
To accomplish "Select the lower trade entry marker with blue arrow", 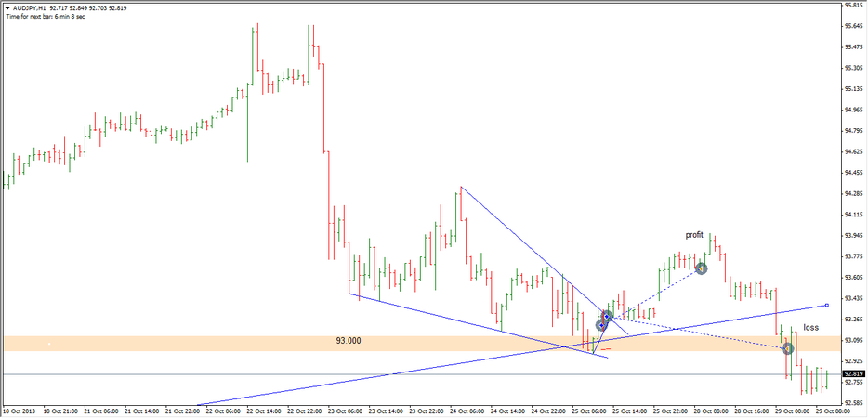I will pyautogui.click(x=601, y=326).
